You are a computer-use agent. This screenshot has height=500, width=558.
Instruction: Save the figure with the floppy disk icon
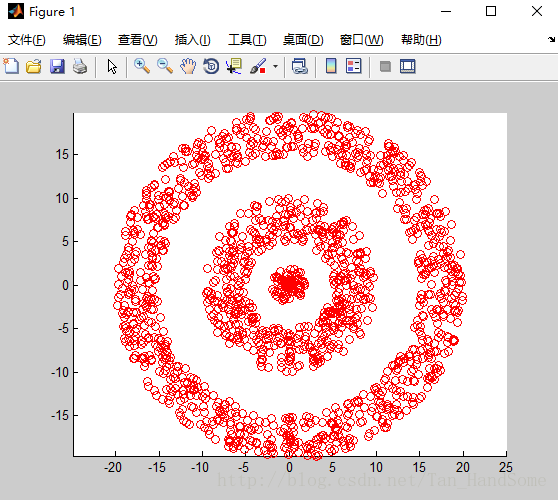tap(57, 67)
